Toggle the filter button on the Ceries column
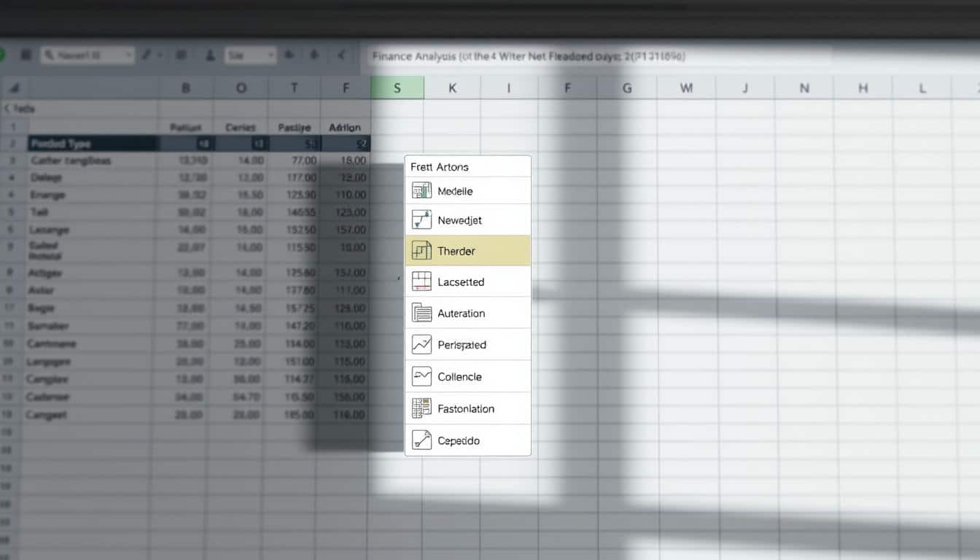The image size is (980, 560). 259,144
